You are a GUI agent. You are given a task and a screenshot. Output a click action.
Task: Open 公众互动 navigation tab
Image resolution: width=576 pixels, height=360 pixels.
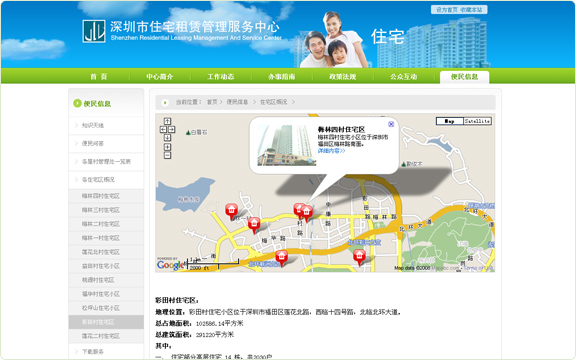[x=403, y=77]
